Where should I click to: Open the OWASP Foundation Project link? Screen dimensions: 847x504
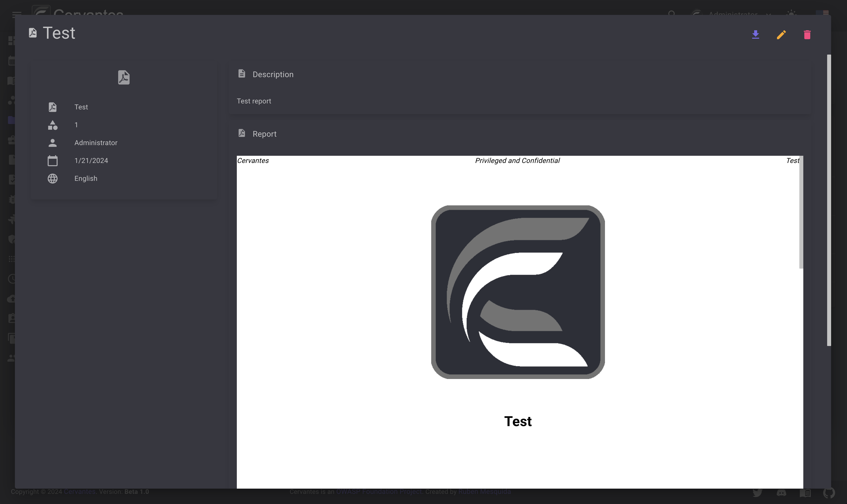point(379,492)
